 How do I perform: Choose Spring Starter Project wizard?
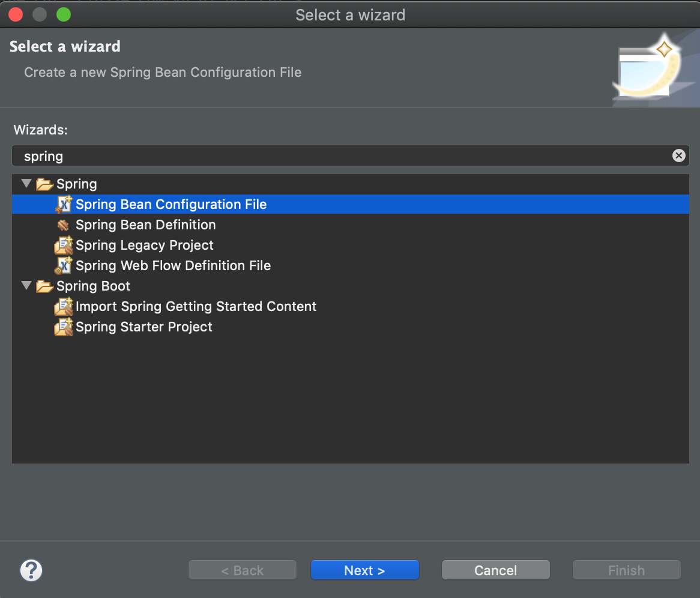143,327
